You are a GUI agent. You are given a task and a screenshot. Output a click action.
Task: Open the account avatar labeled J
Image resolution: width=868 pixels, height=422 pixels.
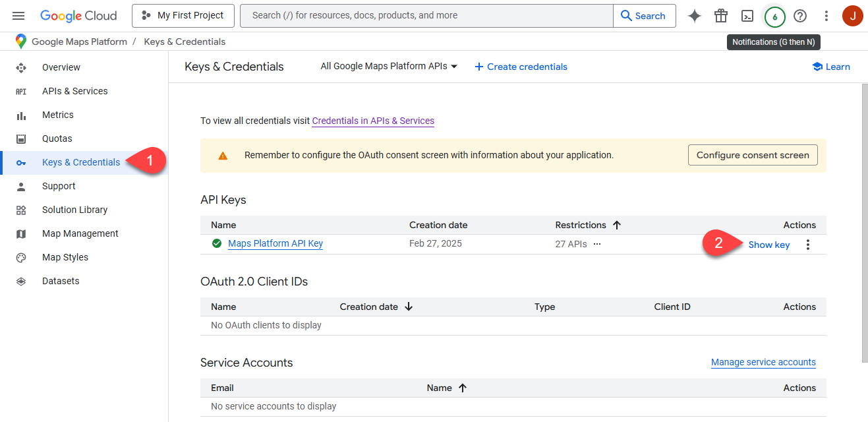pos(853,16)
